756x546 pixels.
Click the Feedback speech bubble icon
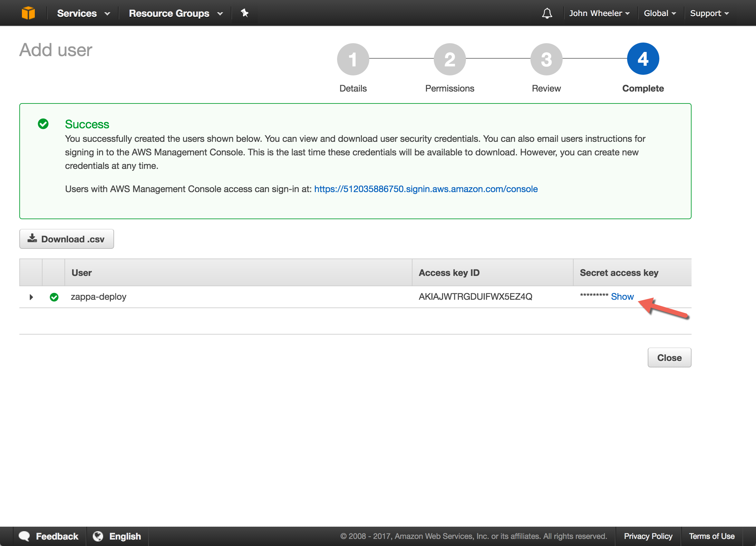click(x=24, y=536)
